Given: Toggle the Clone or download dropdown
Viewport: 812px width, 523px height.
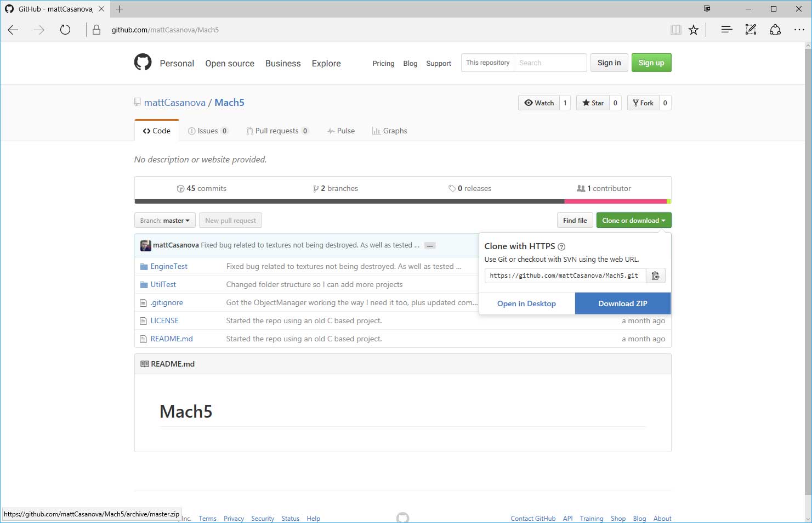Looking at the screenshot, I should [633, 221].
